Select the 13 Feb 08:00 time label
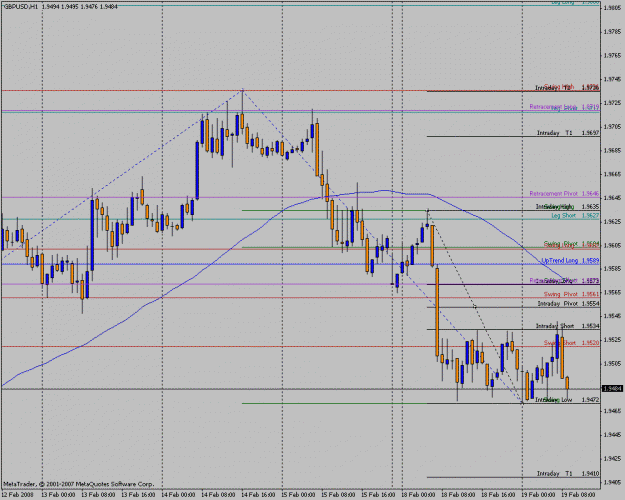The height and width of the screenshot is (500, 625). click(98, 494)
